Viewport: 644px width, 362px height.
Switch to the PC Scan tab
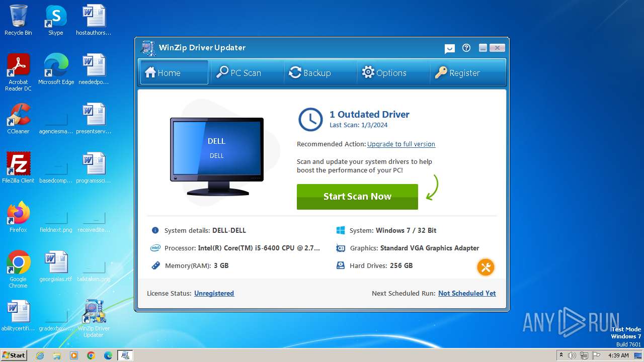246,73
